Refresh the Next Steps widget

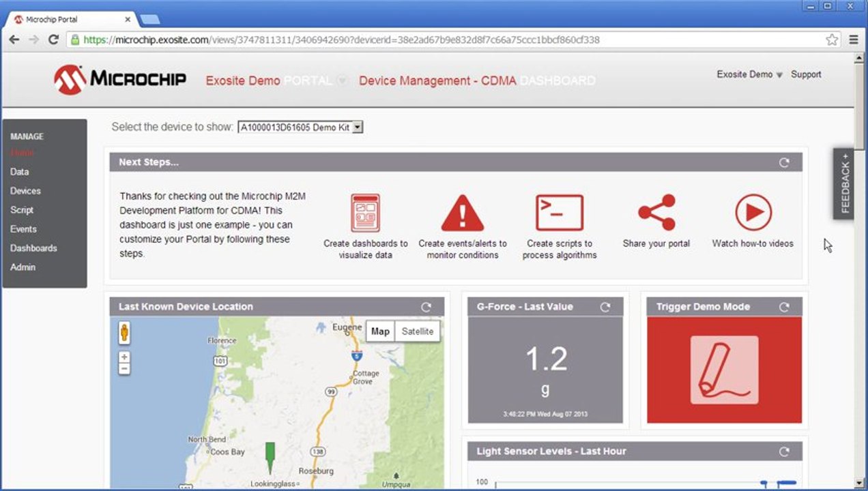point(784,162)
